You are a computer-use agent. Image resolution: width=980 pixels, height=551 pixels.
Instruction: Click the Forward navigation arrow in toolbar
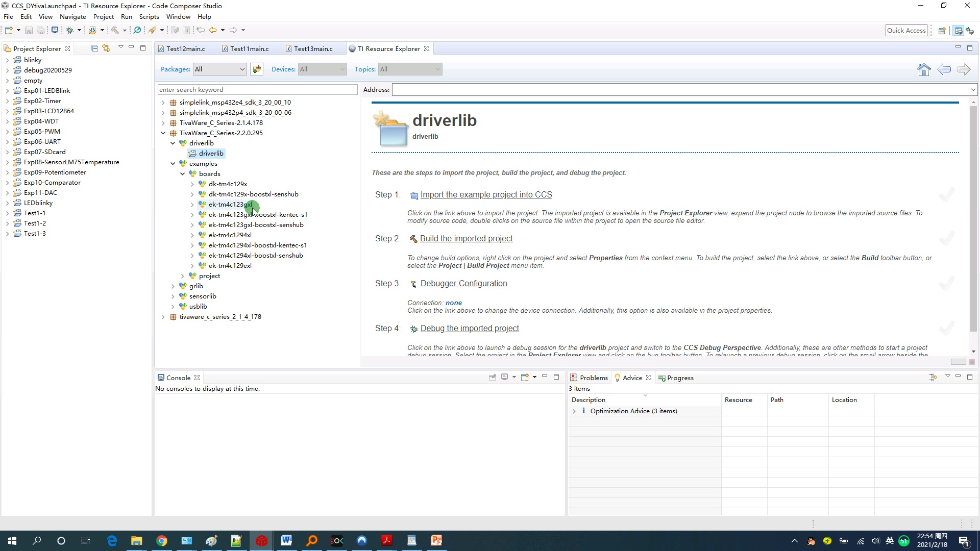(233, 30)
